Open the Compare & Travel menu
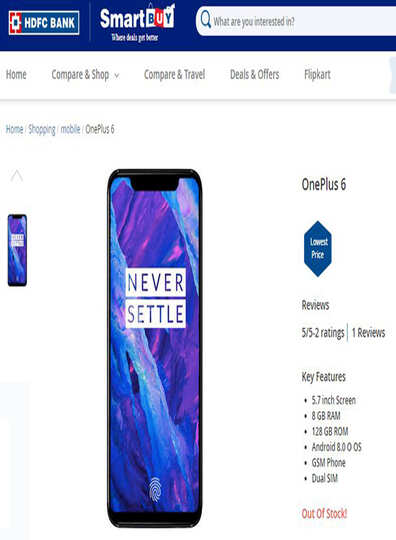The width and height of the screenshot is (396, 540). [x=175, y=74]
